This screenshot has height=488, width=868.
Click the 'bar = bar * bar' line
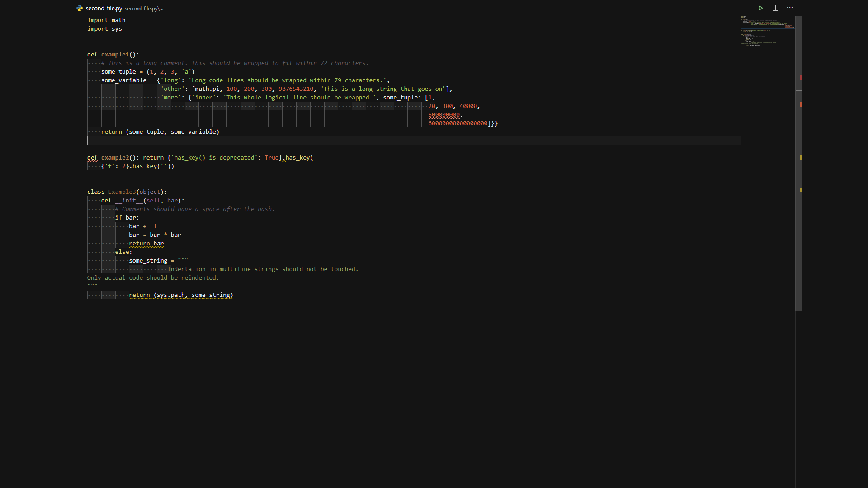pos(155,235)
